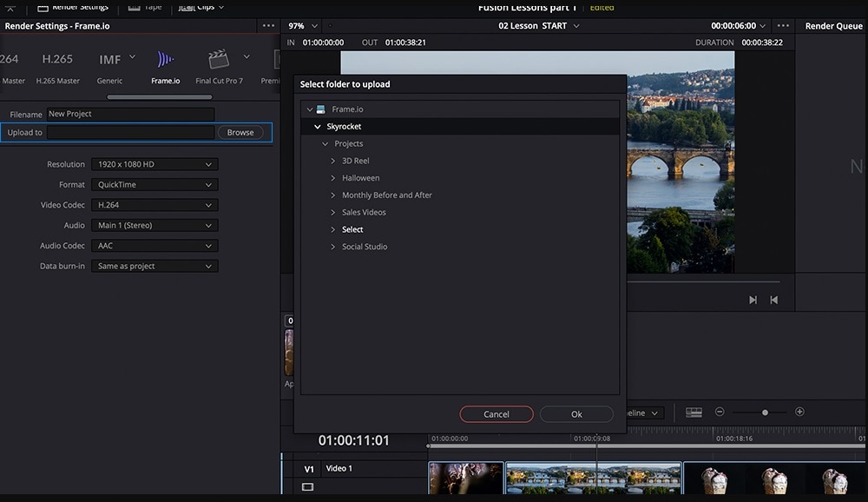Click the Video 1 track name
Image resolution: width=868 pixels, height=502 pixels.
click(x=339, y=468)
